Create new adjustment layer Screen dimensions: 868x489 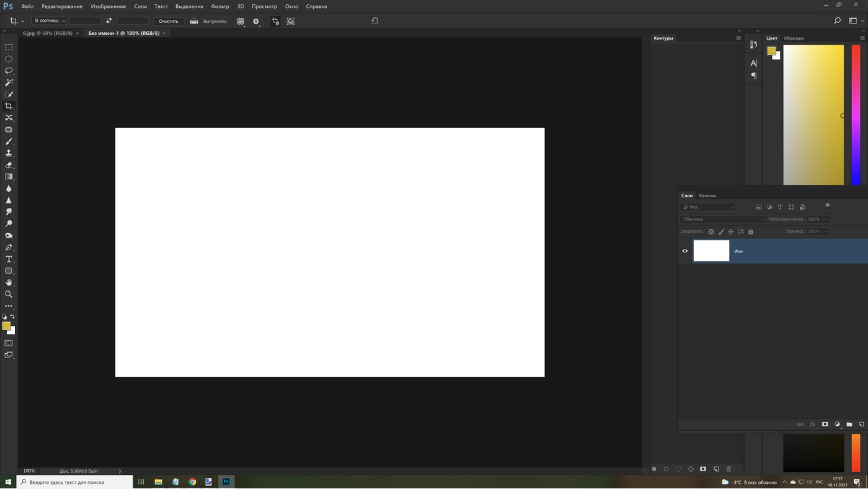(837, 424)
